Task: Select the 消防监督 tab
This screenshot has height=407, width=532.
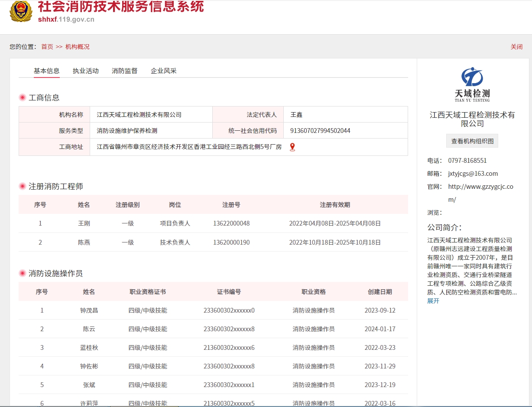Action: pos(125,71)
